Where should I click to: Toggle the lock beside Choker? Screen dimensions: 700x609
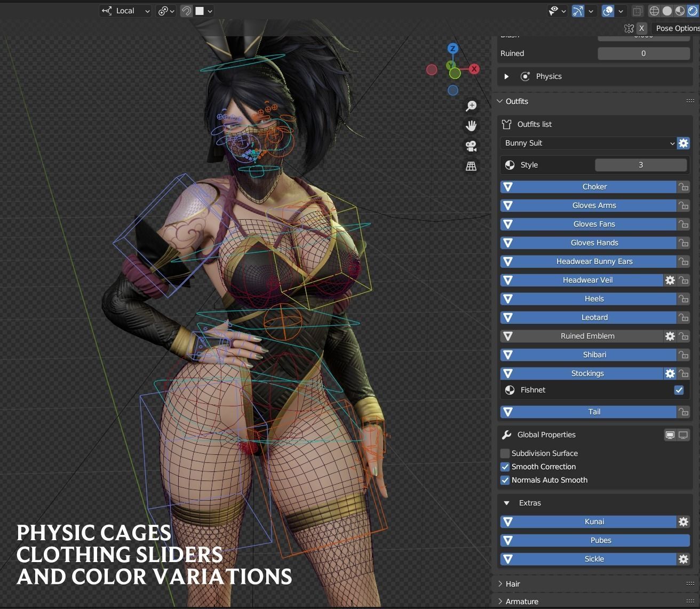point(683,187)
